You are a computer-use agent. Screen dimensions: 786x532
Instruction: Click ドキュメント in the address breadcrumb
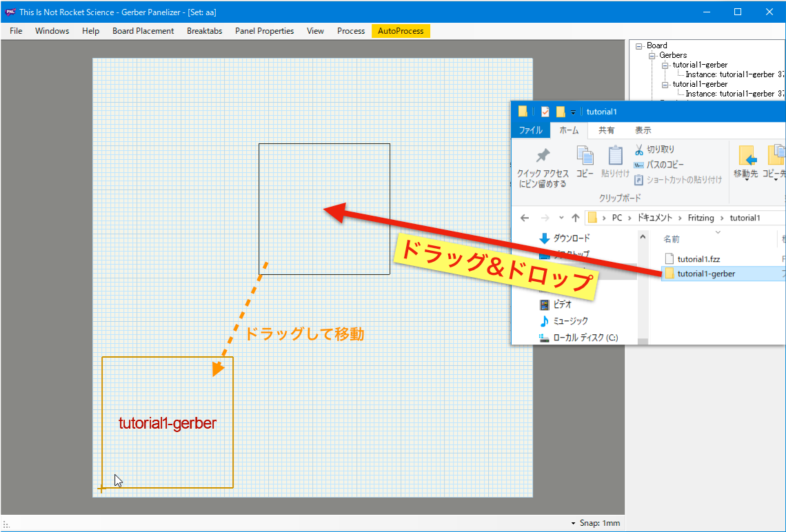point(655,218)
